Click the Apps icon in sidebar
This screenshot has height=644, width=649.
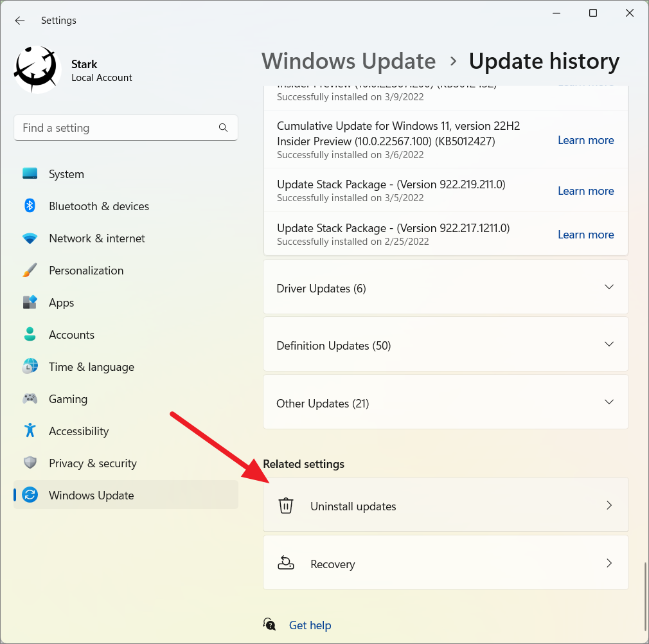(30, 302)
